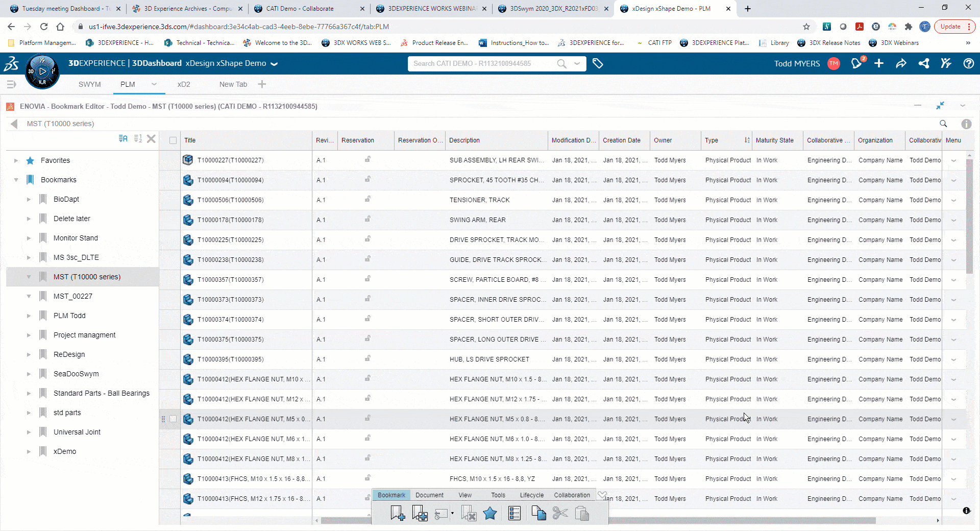Click lock icon on T10000094 row
Screen dimensions: 980x531
coord(367,179)
